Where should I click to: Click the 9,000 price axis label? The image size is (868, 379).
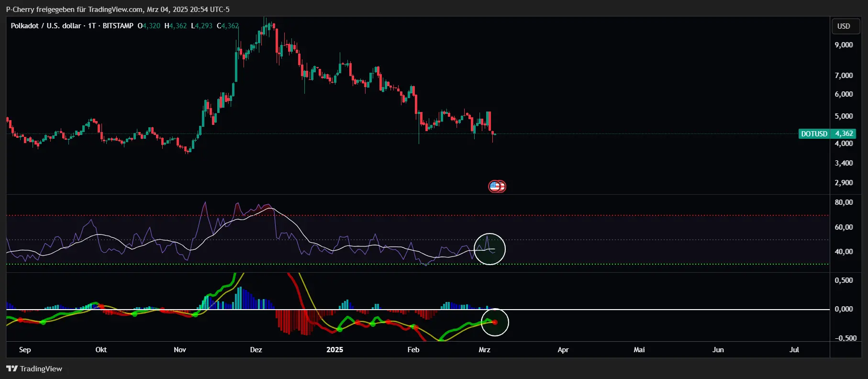(x=844, y=45)
